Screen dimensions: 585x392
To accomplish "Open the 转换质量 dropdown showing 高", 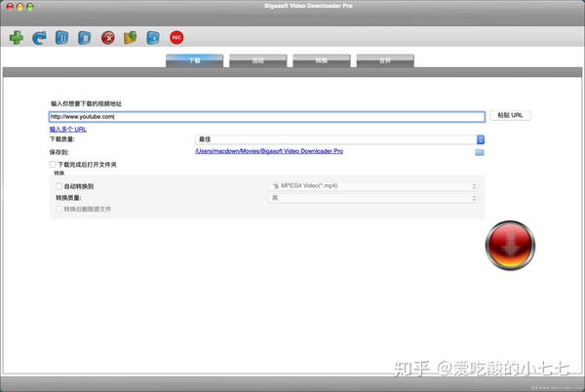I will pyautogui.click(x=372, y=198).
